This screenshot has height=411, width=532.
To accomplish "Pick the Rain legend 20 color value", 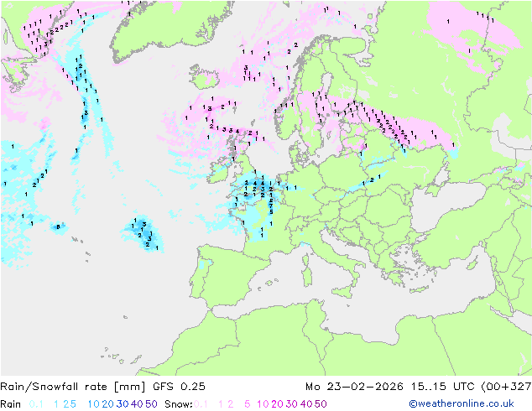I will pyautogui.click(x=107, y=404).
